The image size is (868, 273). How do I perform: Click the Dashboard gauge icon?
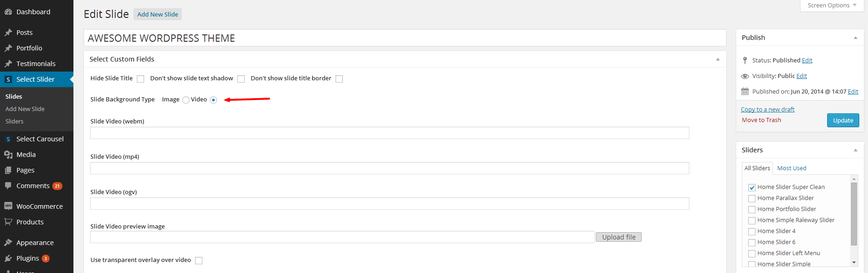[x=8, y=12]
